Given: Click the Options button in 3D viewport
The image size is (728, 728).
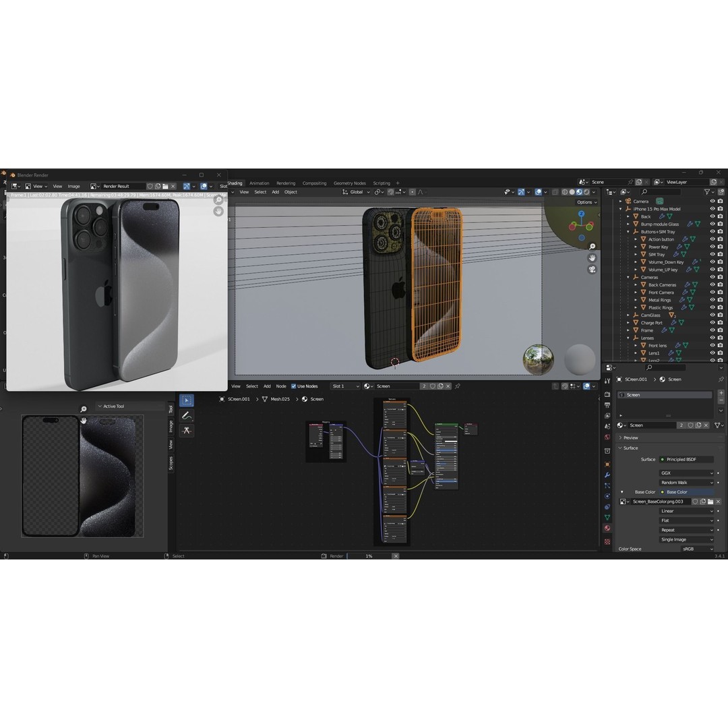Looking at the screenshot, I should (587, 202).
